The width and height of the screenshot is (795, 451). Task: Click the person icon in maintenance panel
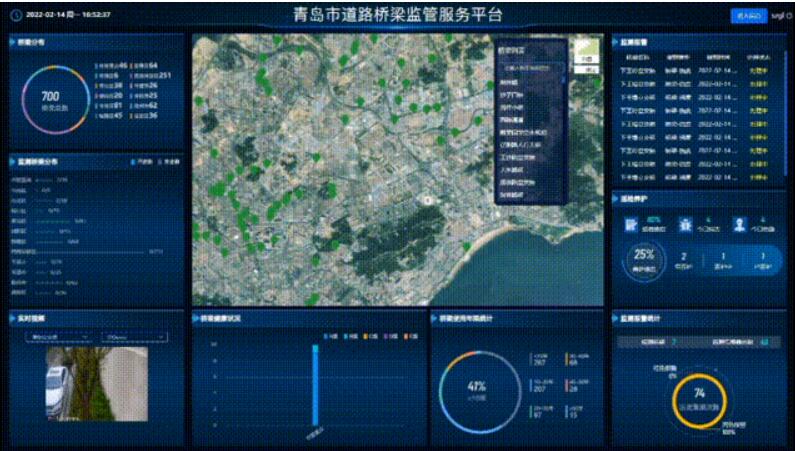pos(741,225)
